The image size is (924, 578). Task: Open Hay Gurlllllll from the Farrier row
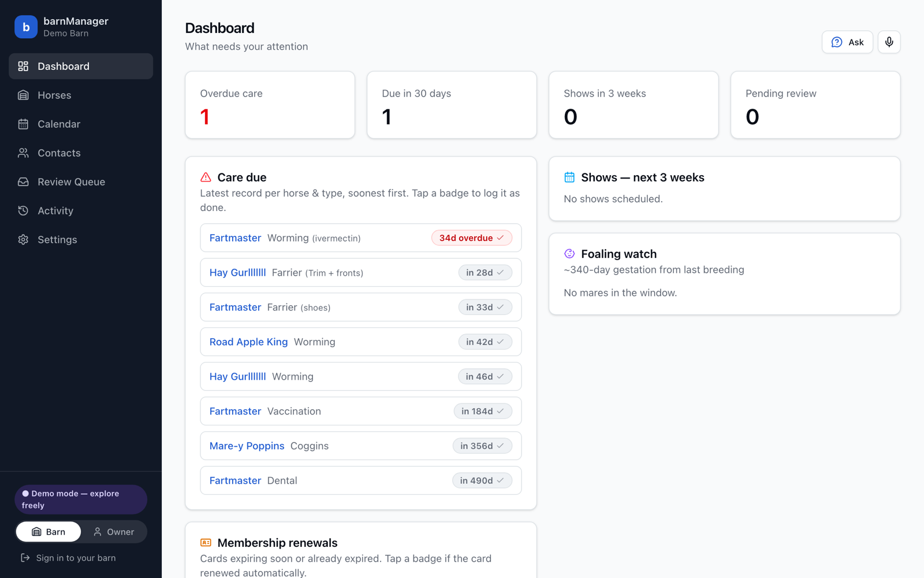(237, 273)
